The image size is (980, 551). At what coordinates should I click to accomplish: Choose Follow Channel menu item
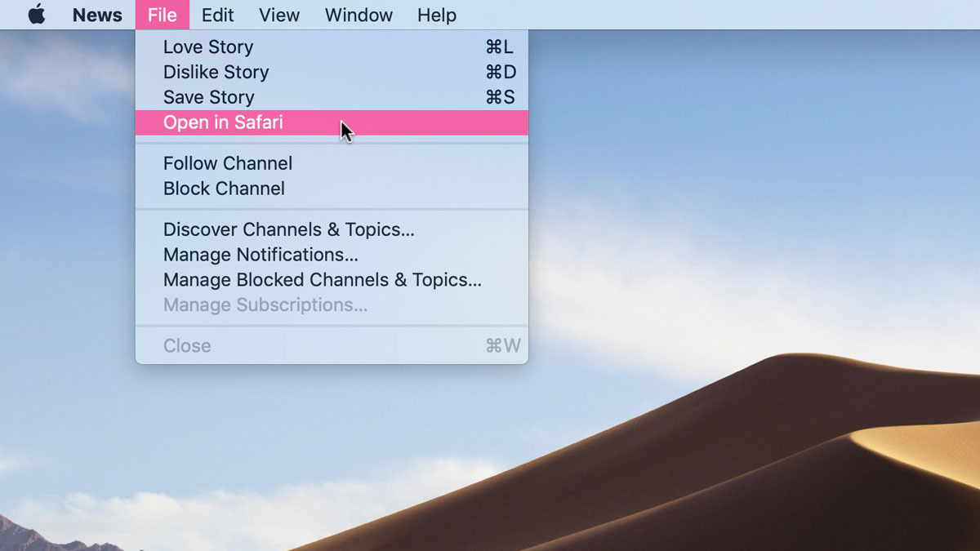coord(332,163)
